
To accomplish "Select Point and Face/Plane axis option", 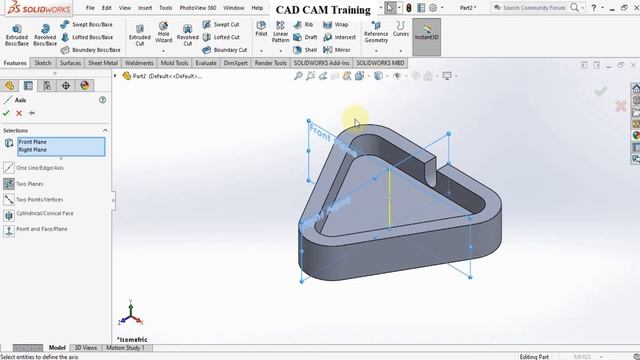I will [x=35, y=231].
